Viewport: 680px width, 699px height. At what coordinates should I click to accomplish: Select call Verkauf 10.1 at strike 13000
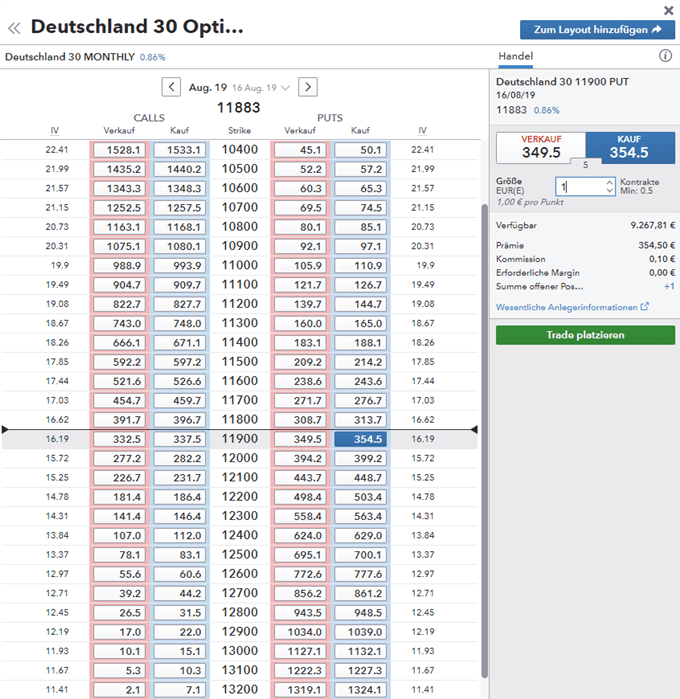coord(120,651)
